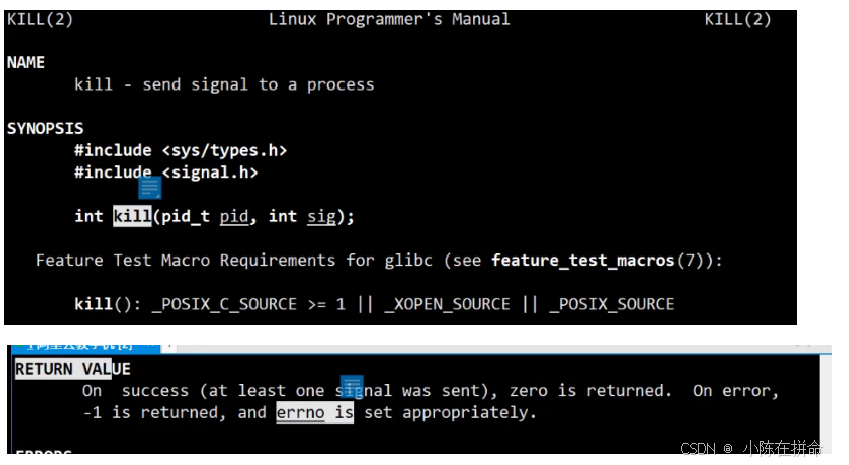Click the highlighted 'RETURN VALUE' heading
Image resolution: width=849 pixels, height=465 pixels.
pyautogui.click(x=73, y=369)
